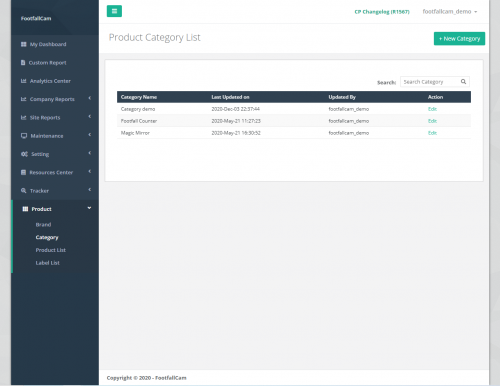500x386 pixels.
Task: Click the Product Category List heading
Action: point(154,38)
